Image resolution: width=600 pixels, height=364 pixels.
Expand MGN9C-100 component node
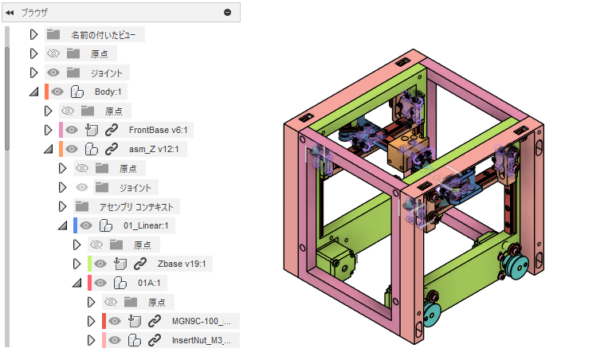click(91, 321)
